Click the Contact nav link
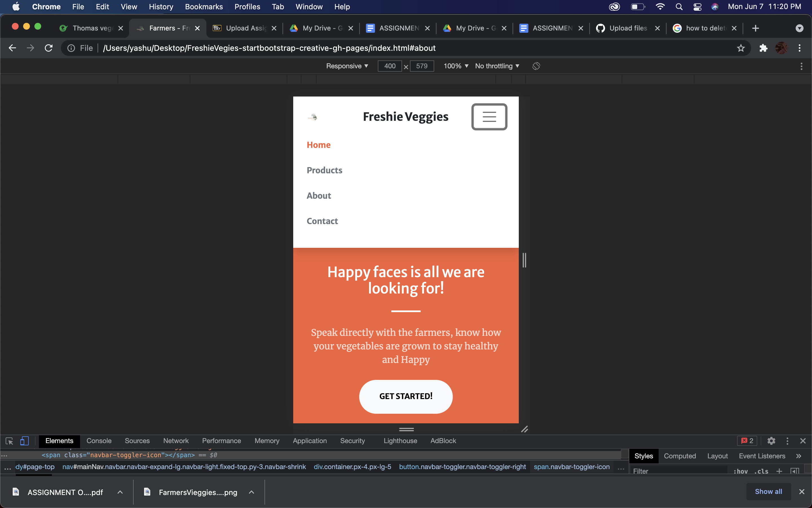812x508 pixels. click(x=322, y=221)
